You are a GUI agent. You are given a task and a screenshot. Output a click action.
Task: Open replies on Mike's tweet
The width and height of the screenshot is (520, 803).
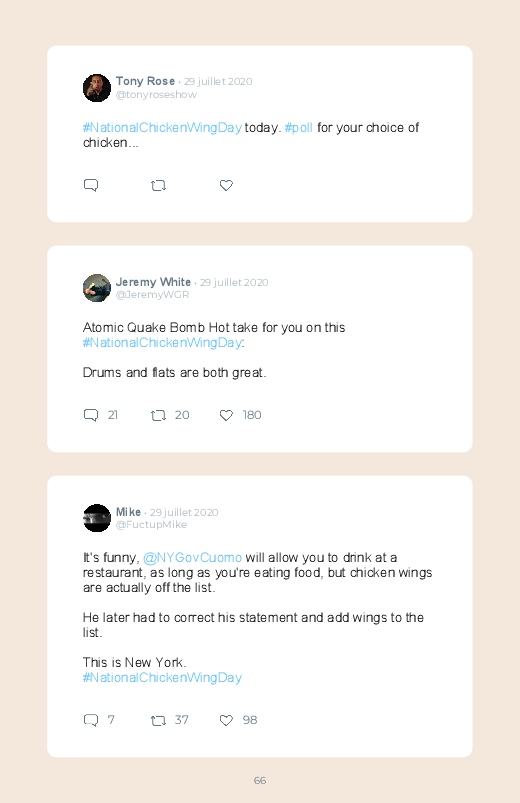[91, 720]
